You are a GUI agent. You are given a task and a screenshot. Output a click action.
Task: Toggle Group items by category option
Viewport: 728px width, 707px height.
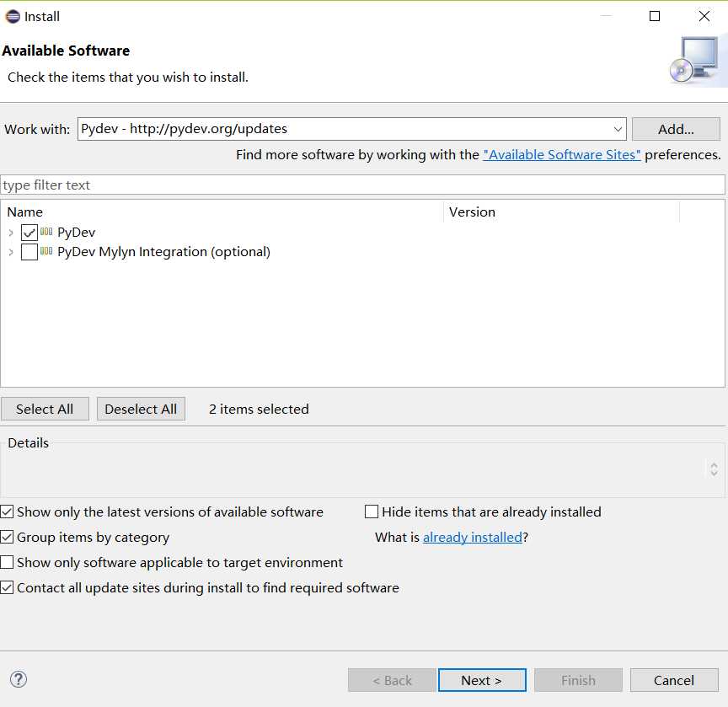[x=8, y=537]
